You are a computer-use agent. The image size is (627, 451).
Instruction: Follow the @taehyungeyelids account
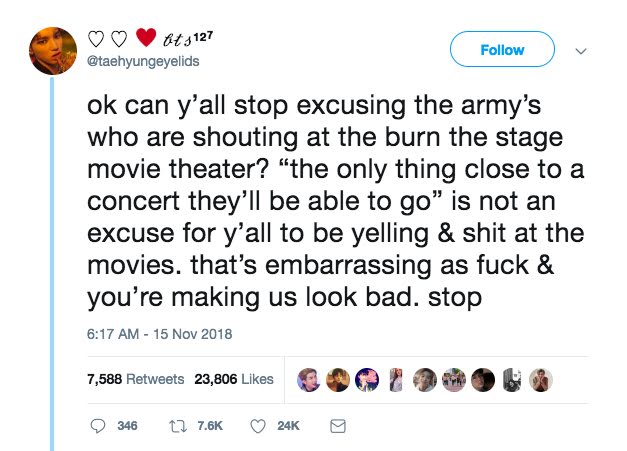pyautogui.click(x=502, y=49)
